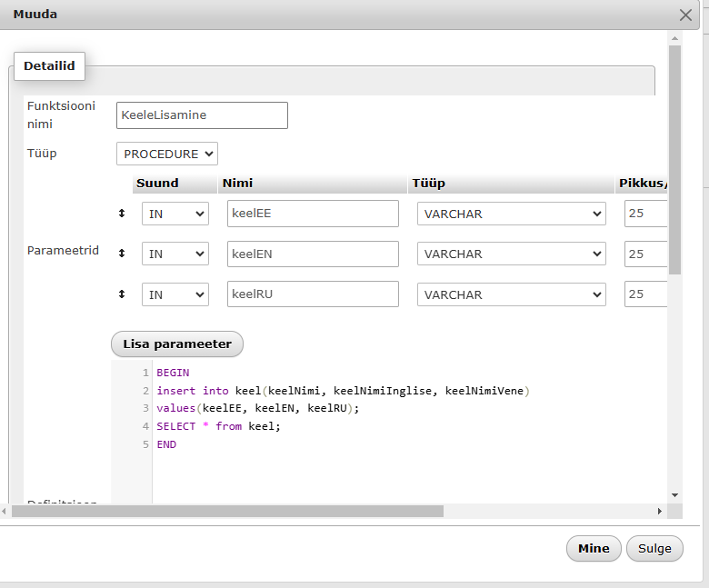Click the values(keelEE, keelEN, keelRU) line
The height and width of the screenshot is (588, 709).
pos(258,408)
